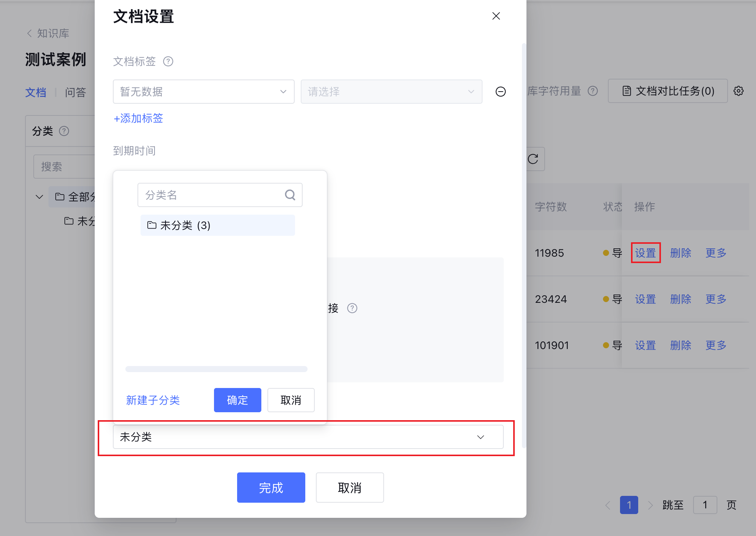Collapse the 全部分类 tree arrow
The width and height of the screenshot is (756, 536).
pos(39,197)
